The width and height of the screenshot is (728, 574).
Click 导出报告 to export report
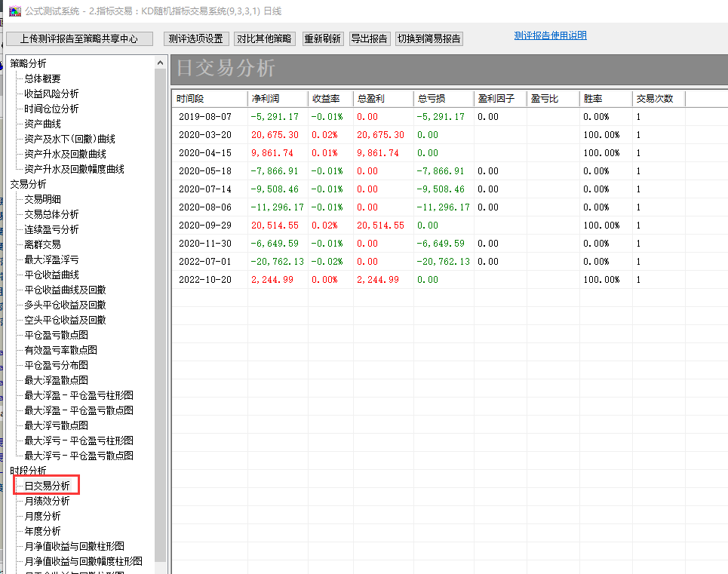[x=370, y=38]
